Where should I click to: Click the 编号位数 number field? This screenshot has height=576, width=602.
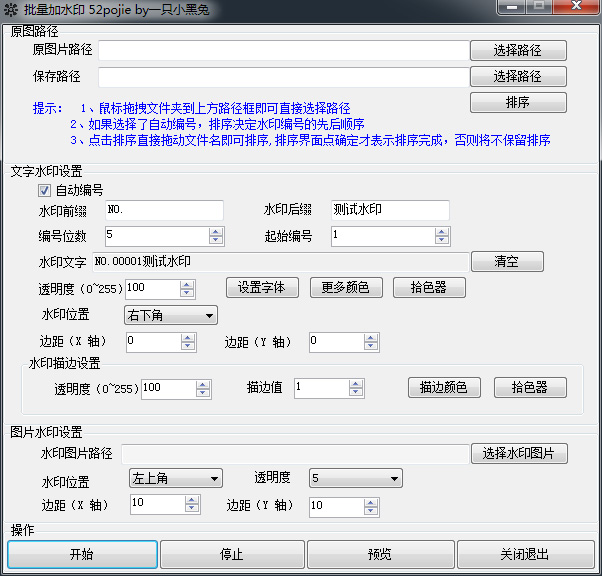pyautogui.click(x=157, y=236)
